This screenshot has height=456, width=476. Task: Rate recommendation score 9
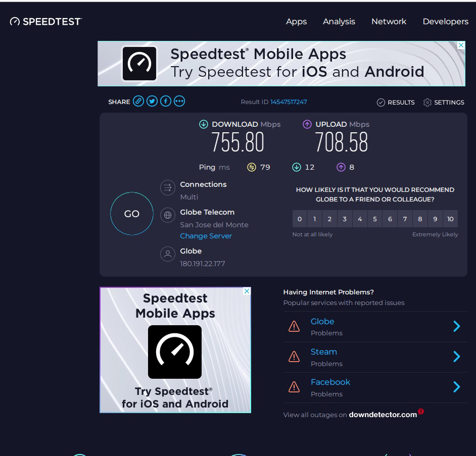click(435, 219)
